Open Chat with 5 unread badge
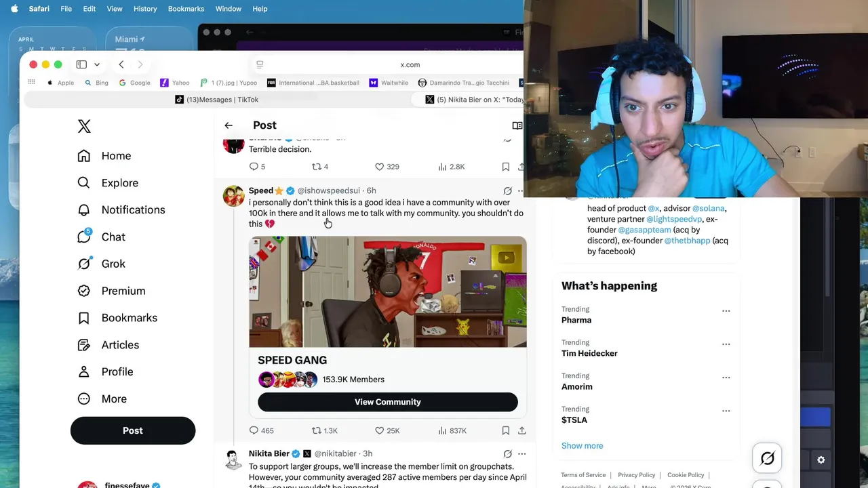Screen dimensions: 868x488 (102, 237)
